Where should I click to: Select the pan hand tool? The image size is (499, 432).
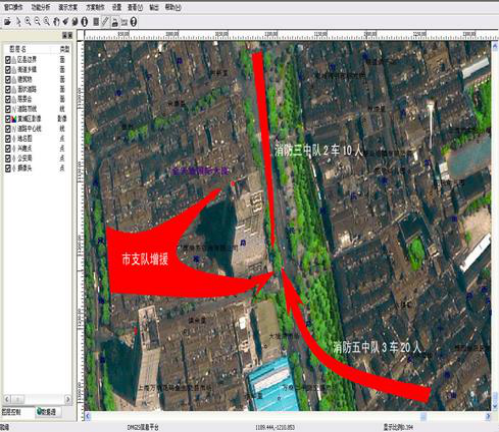[56, 22]
